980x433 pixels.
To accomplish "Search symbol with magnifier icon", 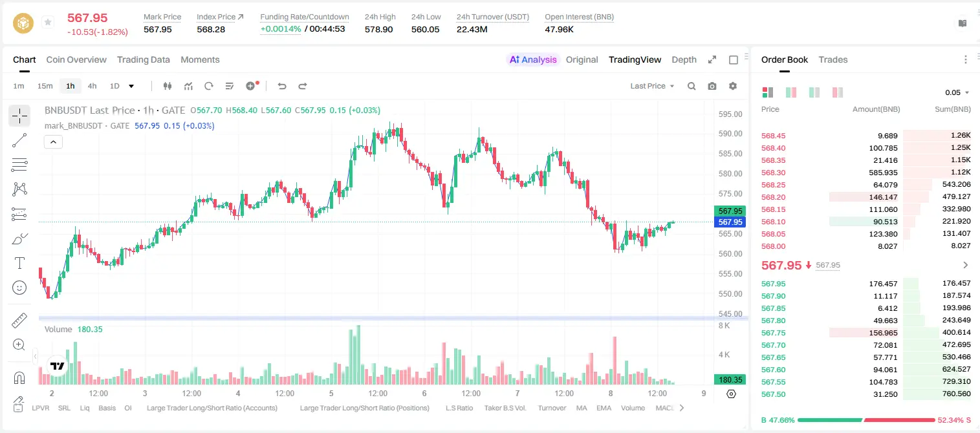I will click(x=691, y=86).
